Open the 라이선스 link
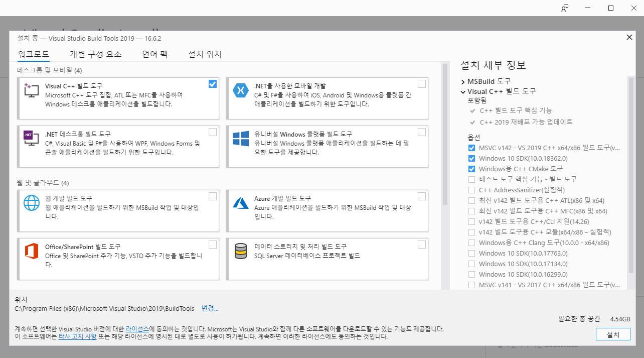 pos(137,328)
